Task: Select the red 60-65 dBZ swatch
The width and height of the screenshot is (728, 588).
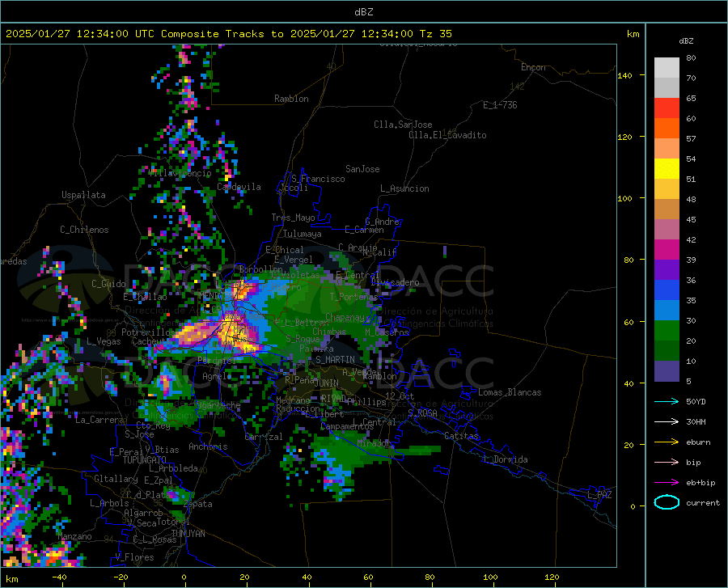Action: point(667,108)
